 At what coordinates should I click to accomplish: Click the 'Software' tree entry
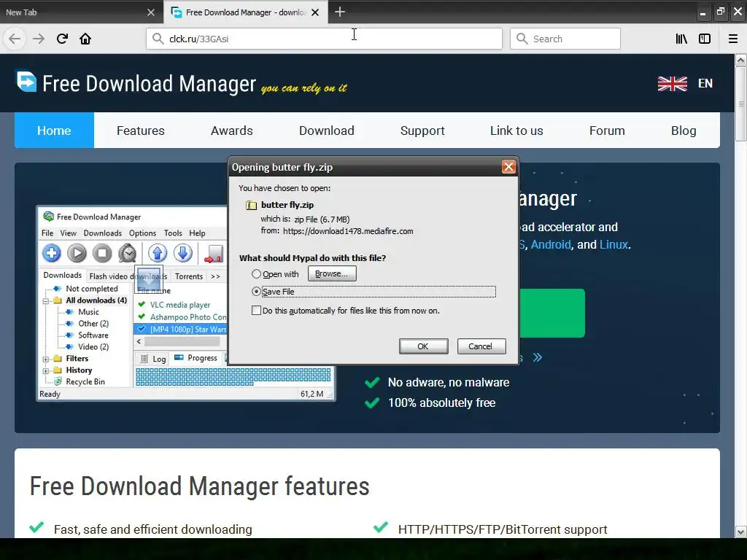93,335
